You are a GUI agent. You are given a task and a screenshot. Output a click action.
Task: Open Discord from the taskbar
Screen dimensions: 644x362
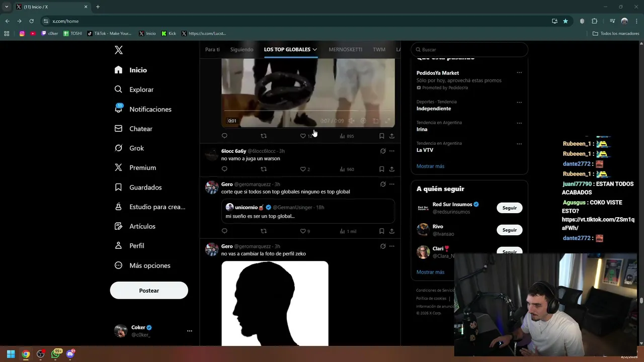(70, 354)
